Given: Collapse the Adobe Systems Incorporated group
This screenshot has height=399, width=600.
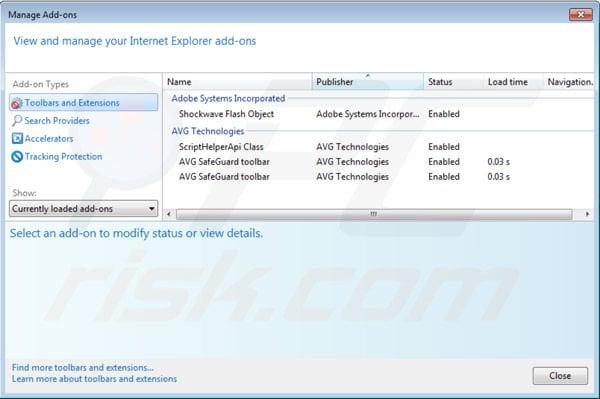Looking at the screenshot, I should point(228,99).
